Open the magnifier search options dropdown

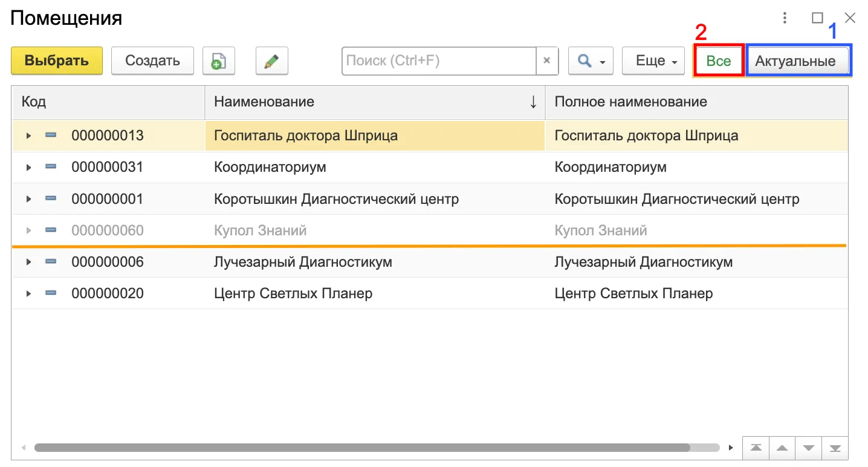point(591,61)
